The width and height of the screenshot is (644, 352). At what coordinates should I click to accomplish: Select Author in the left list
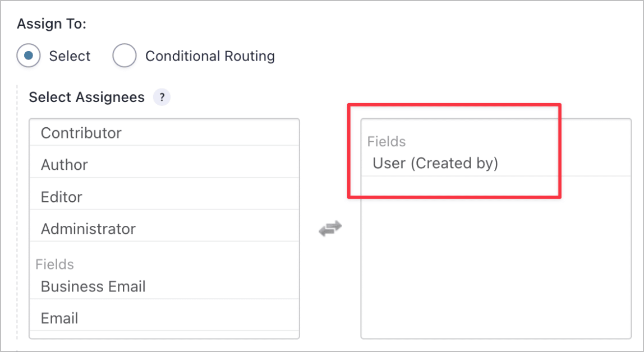tap(64, 164)
